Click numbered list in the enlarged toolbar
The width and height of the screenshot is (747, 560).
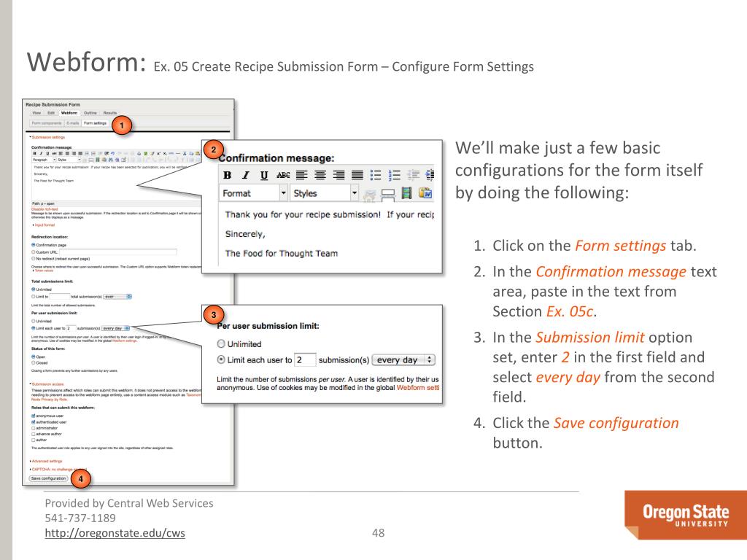[x=395, y=175]
